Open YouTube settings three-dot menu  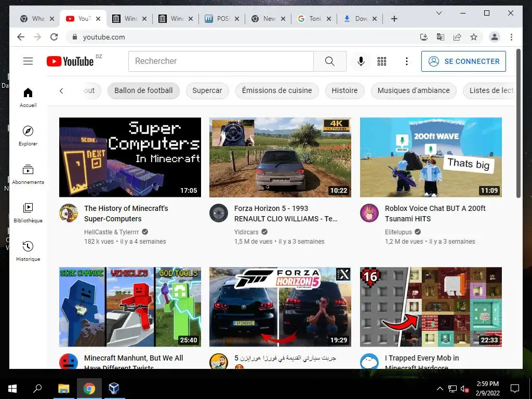click(x=406, y=61)
